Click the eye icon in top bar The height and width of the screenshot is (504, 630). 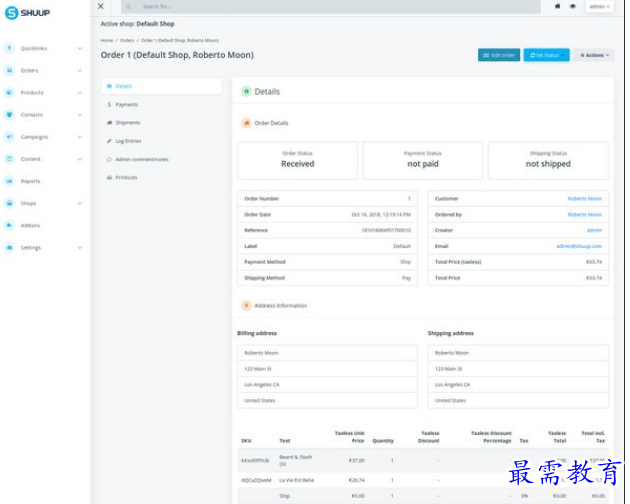pyautogui.click(x=573, y=6)
